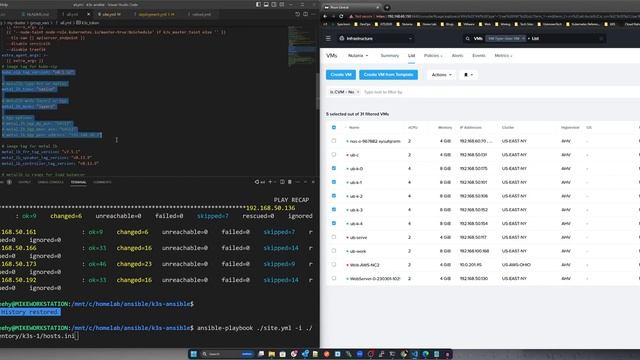The image size is (640, 360).
Task: Toggle panel layout icon in VS Code title bar
Action: coord(266,4)
